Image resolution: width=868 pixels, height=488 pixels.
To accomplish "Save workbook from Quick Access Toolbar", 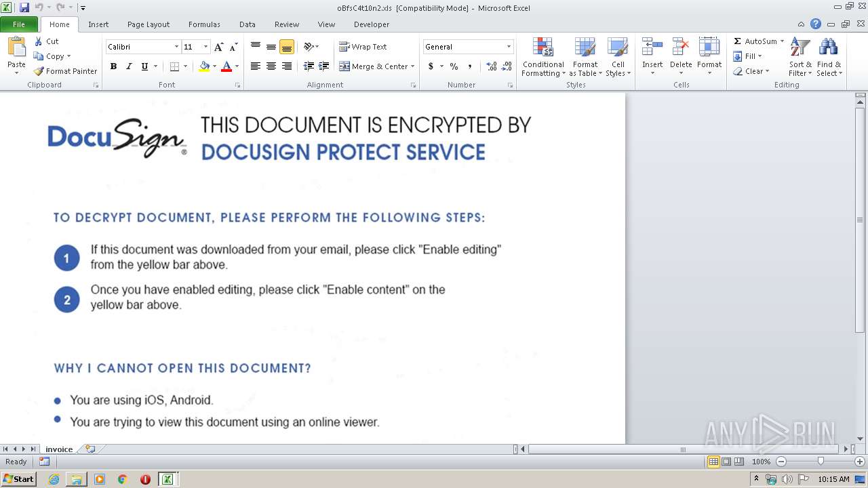I will 24,7.
